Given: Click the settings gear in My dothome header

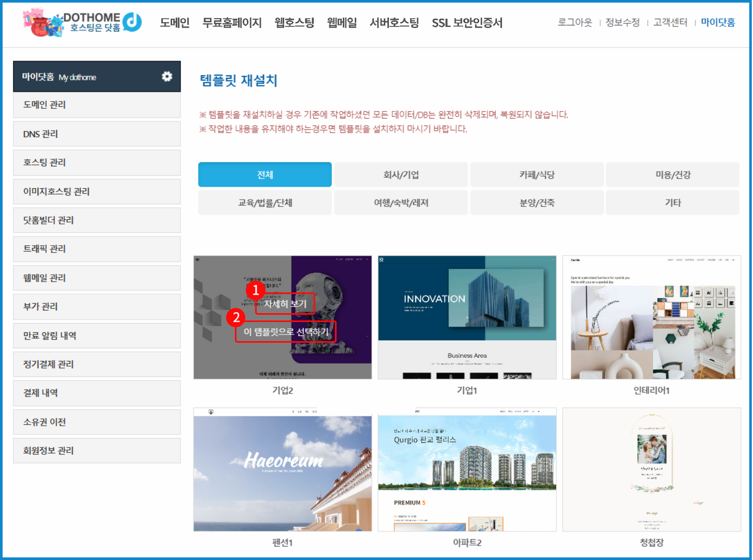Looking at the screenshot, I should (x=166, y=77).
